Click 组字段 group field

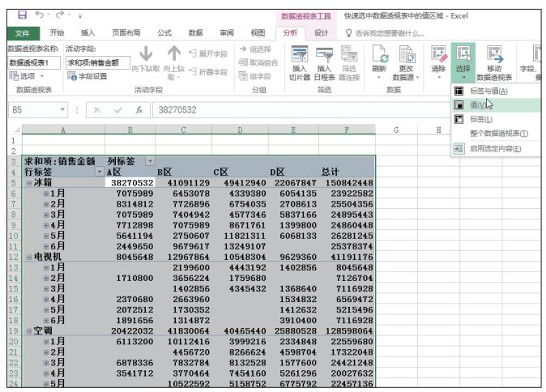255,76
